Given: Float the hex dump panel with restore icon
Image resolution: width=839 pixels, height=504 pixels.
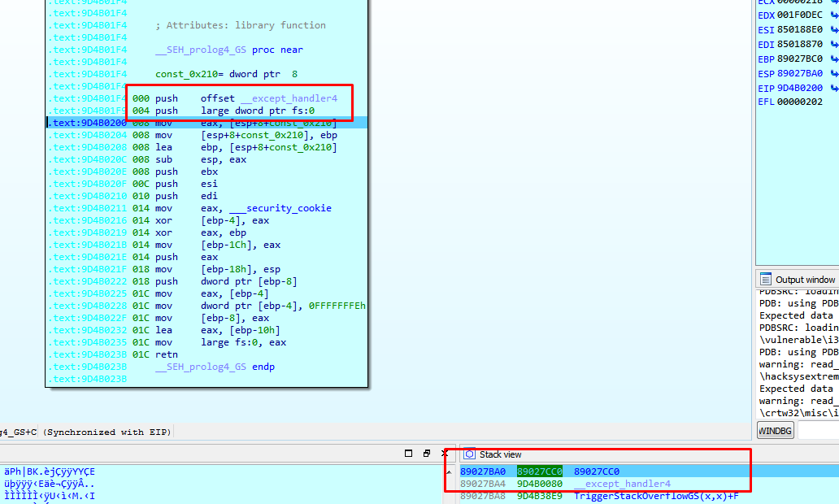Looking at the screenshot, I should pyautogui.click(x=427, y=454).
